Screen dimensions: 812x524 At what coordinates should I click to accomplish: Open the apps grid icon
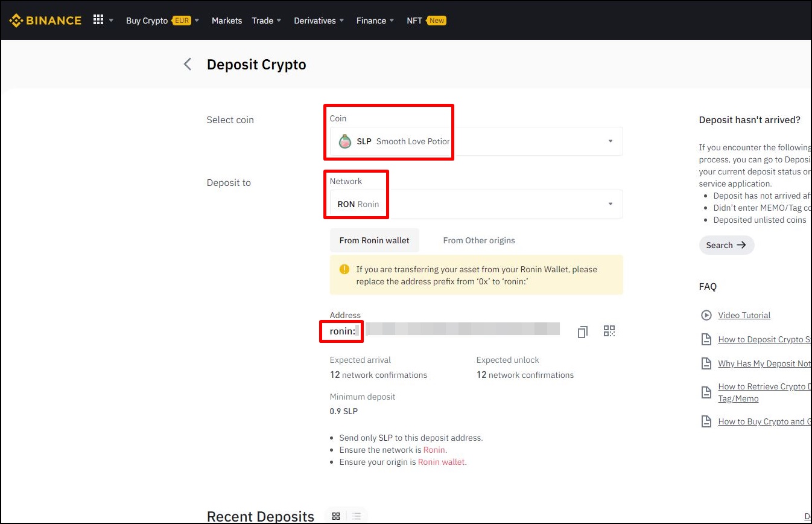tap(98, 20)
